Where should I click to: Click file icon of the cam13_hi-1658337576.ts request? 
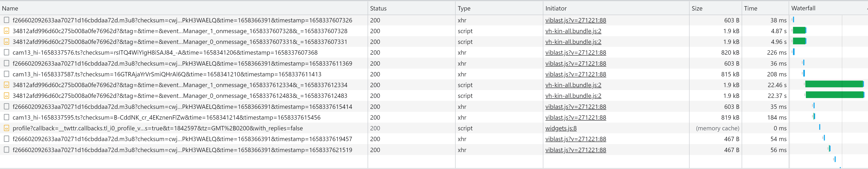[x=6, y=53]
